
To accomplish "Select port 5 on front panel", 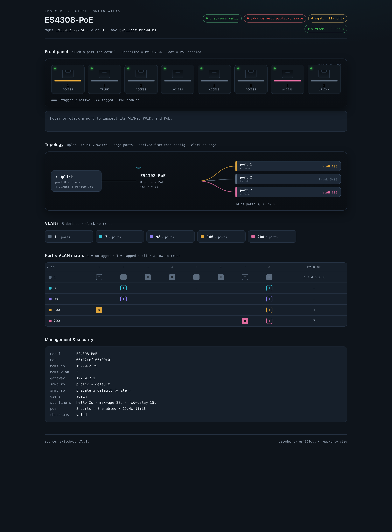I will [x=214, y=79].
